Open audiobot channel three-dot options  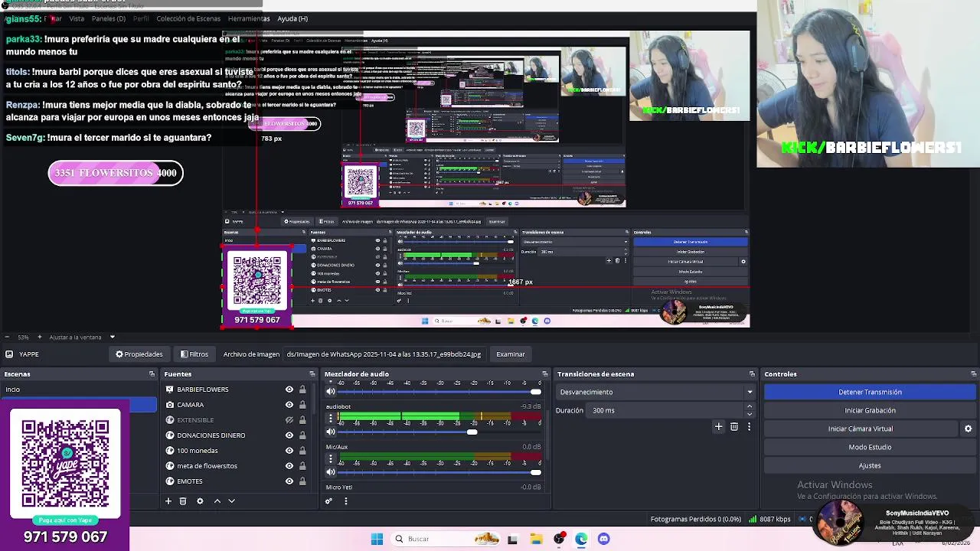pyautogui.click(x=331, y=419)
